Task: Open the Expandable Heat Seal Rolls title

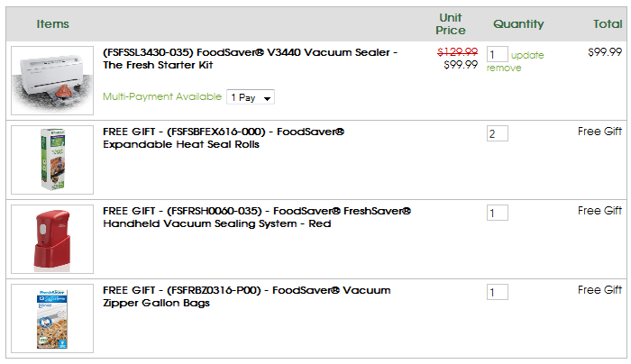Action: 224,138
